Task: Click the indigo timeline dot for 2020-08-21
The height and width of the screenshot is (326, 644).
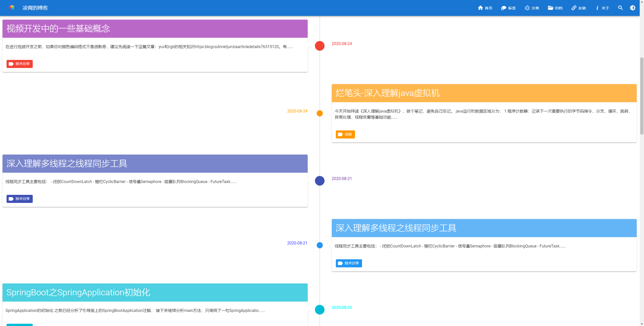Action: click(319, 181)
